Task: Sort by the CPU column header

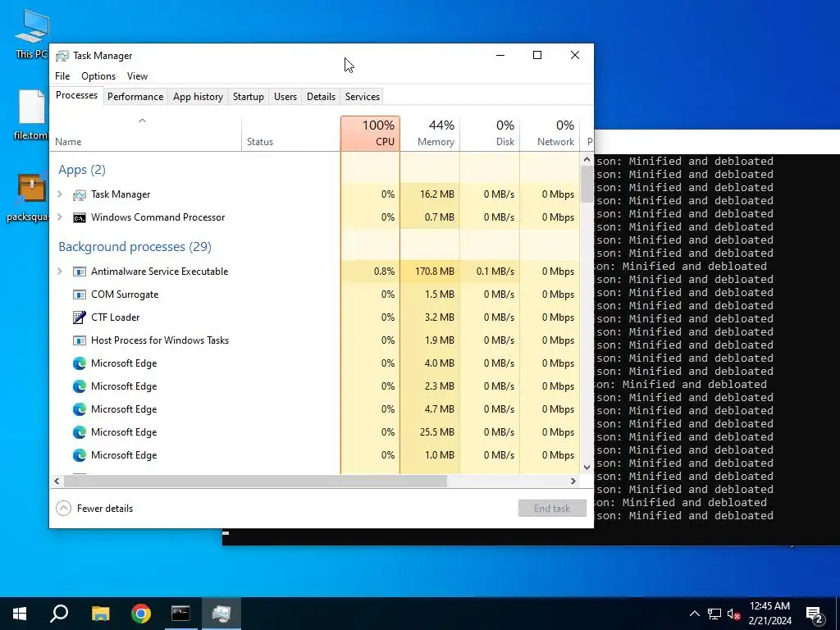Action: pyautogui.click(x=370, y=134)
